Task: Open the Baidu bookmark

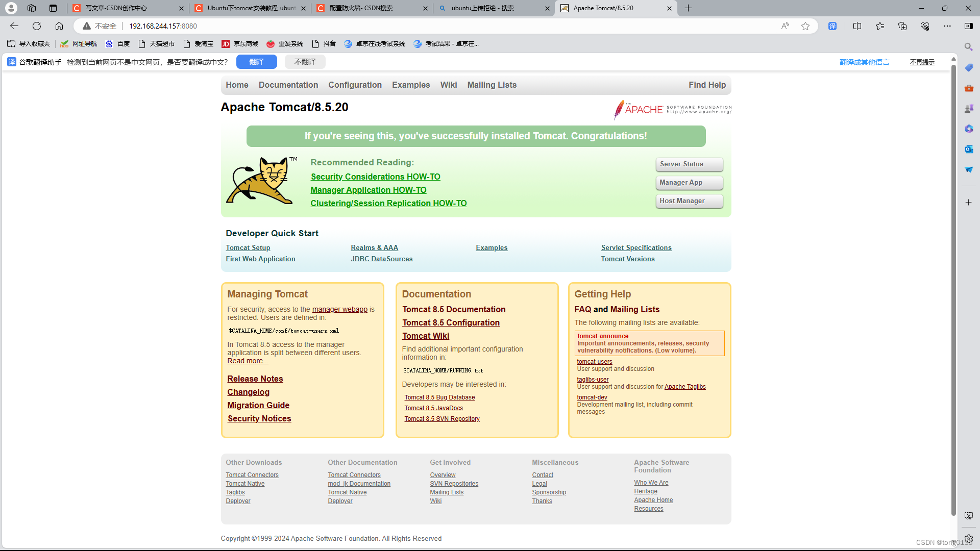Action: point(117,44)
